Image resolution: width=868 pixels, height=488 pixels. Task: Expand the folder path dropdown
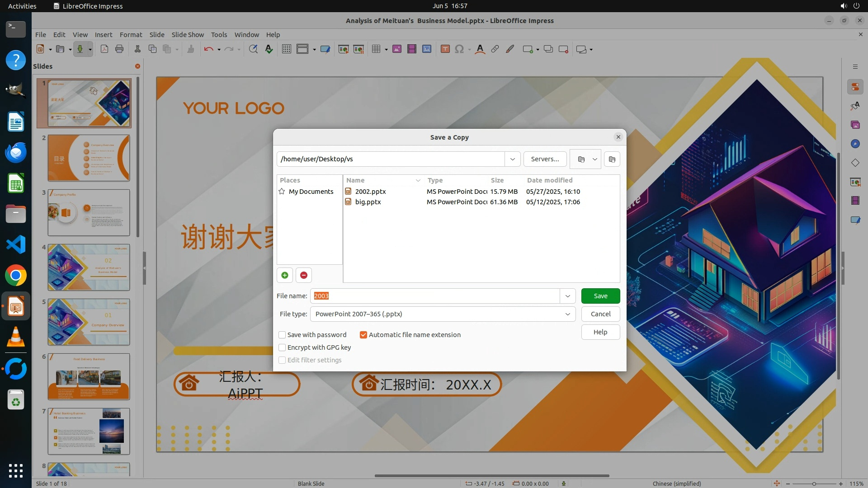pyautogui.click(x=512, y=159)
